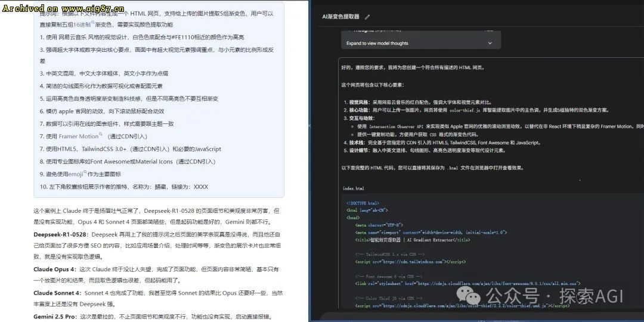
Task: Click the prompt line 中英文混用
Action: [104, 73]
